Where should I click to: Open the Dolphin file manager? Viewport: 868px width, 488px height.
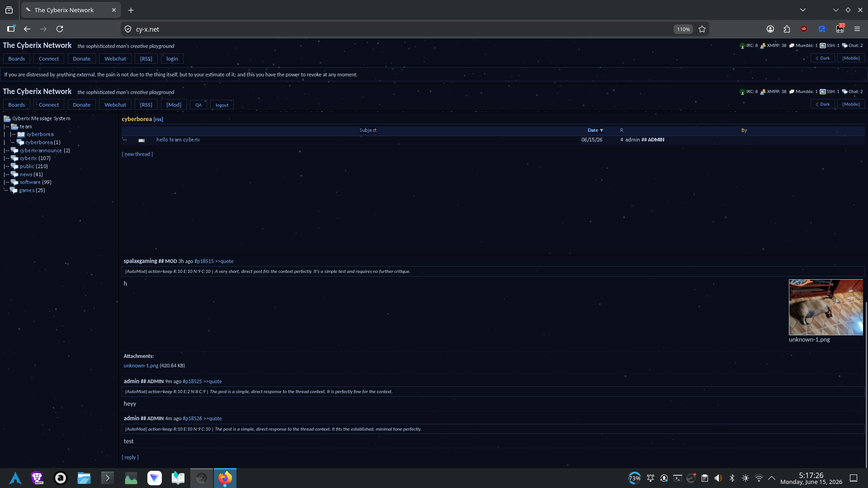(84, 478)
